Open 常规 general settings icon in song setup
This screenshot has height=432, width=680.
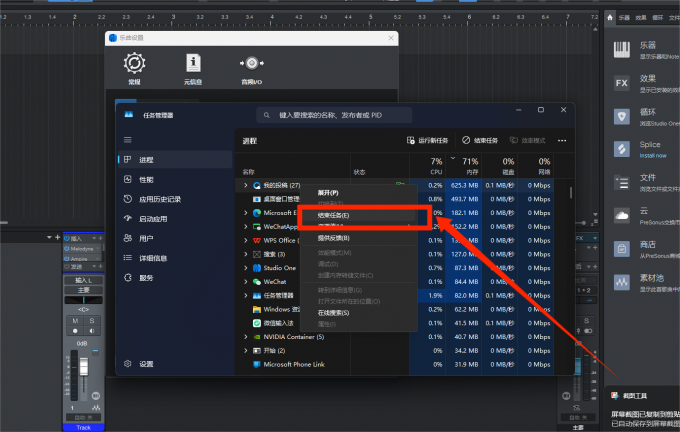[134, 63]
